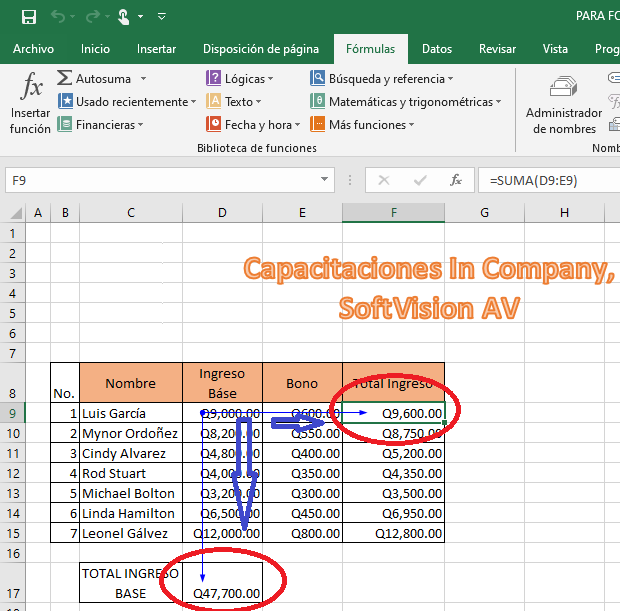Expand the Texto functions dropdown

[x=259, y=102]
